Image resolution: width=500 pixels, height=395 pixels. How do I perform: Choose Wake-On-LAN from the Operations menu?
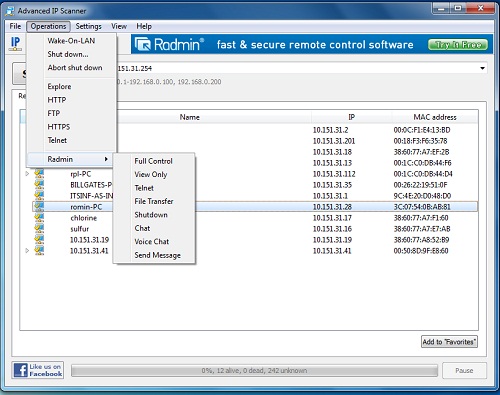(x=71, y=41)
